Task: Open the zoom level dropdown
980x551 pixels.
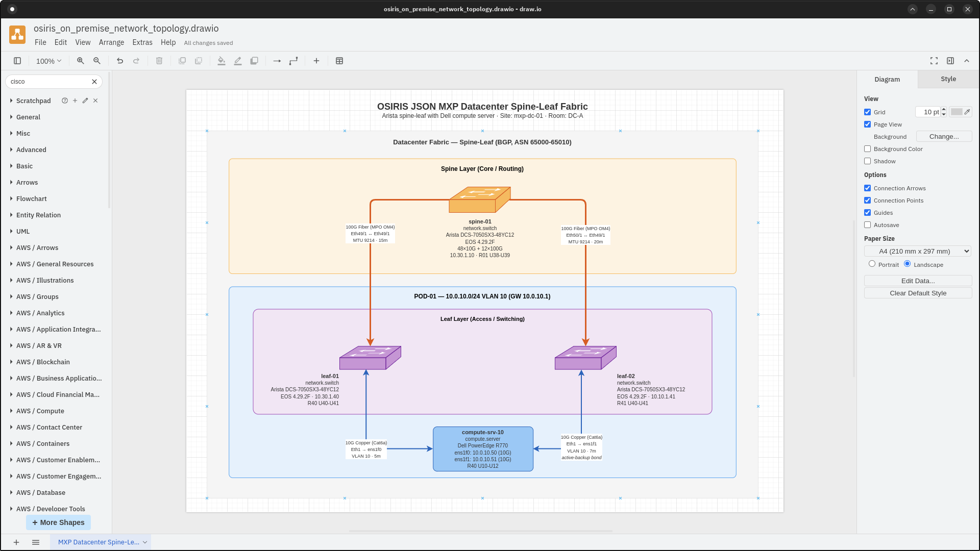Action: (x=48, y=61)
